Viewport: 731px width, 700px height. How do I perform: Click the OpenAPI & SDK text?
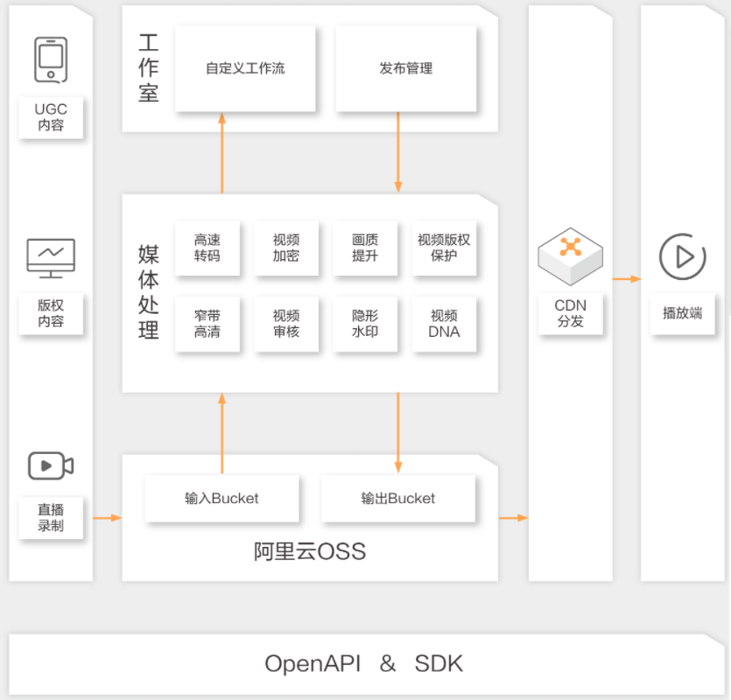tap(363, 663)
